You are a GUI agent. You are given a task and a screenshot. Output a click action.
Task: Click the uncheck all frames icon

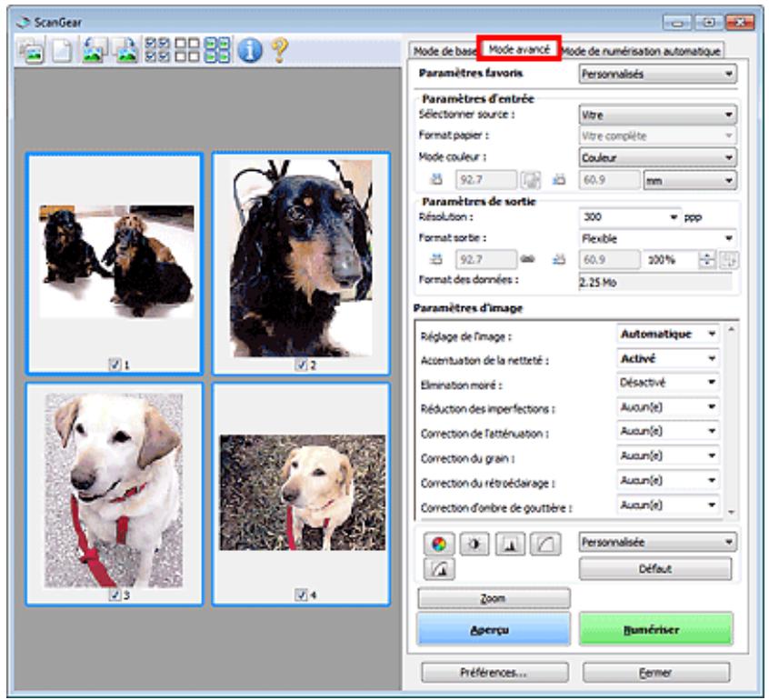point(187,51)
